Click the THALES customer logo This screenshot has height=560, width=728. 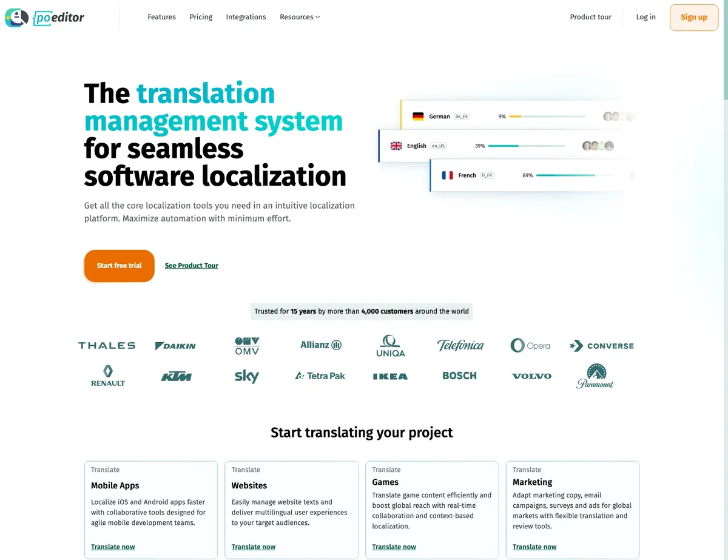coord(107,346)
